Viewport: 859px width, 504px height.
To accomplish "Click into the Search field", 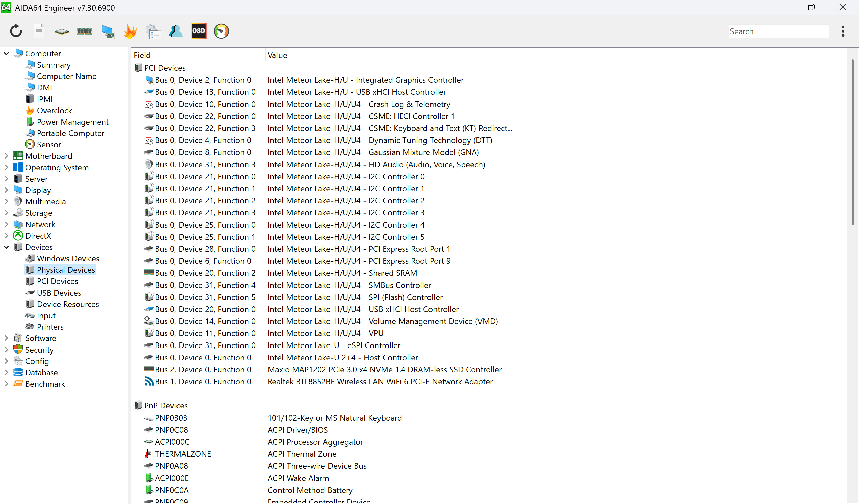I will pyautogui.click(x=778, y=31).
